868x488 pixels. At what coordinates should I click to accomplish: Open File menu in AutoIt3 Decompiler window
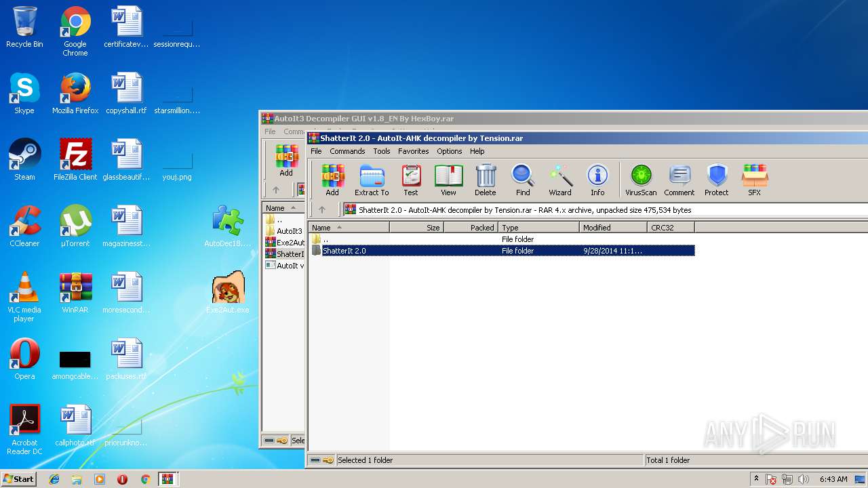(x=270, y=131)
